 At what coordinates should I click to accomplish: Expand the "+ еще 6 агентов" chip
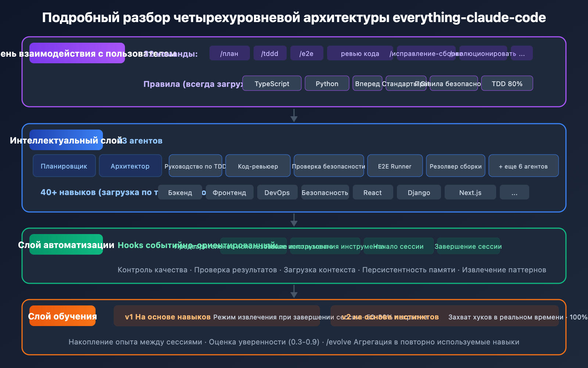[x=523, y=166]
